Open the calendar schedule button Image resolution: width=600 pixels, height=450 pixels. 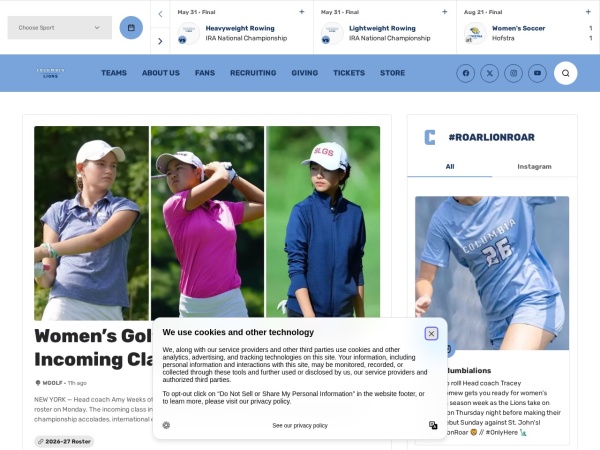coord(131,28)
